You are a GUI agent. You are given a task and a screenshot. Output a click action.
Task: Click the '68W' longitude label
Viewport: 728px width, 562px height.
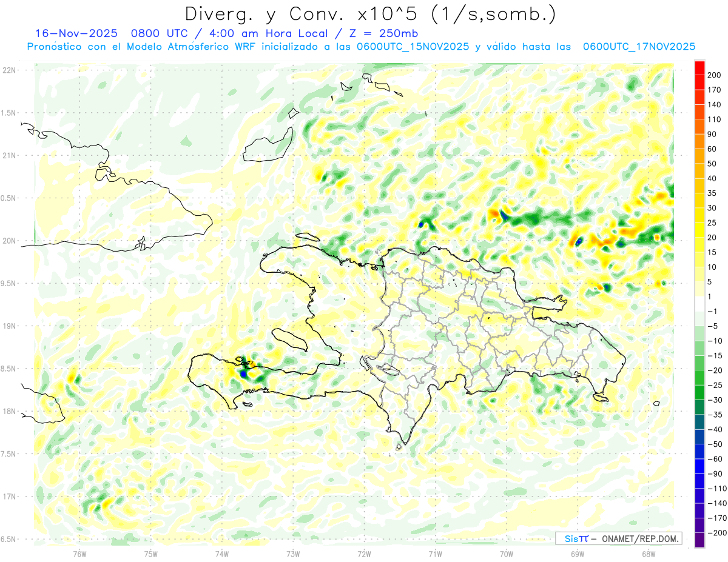coord(649,554)
